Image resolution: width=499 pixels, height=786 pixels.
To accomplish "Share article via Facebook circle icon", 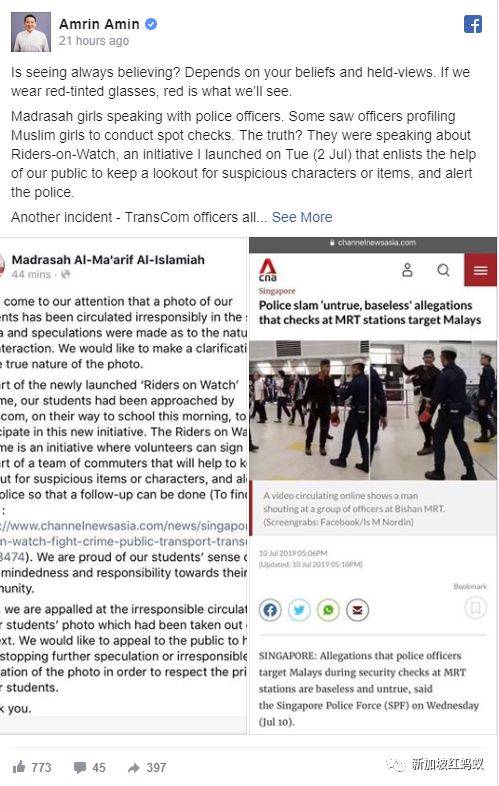I will click(270, 610).
